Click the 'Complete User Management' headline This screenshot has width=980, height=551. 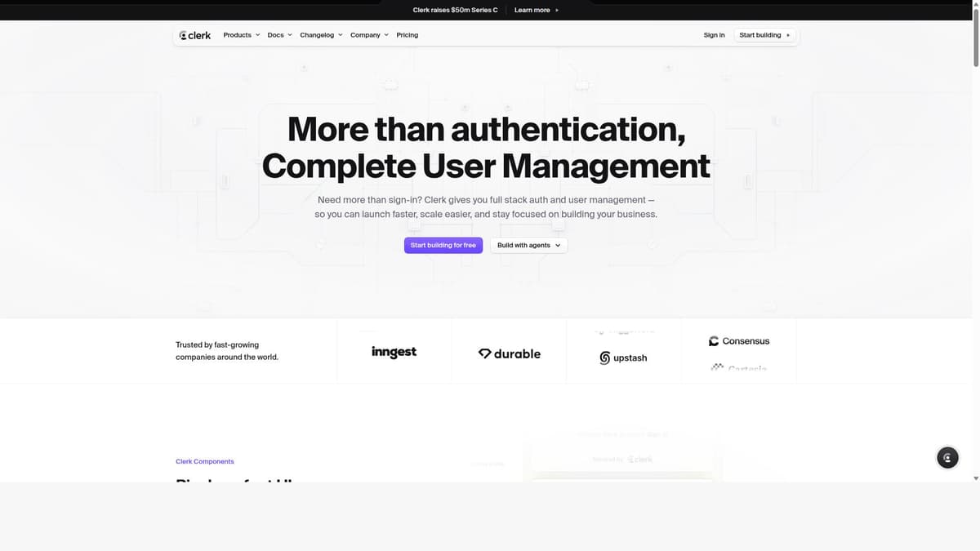click(486, 166)
